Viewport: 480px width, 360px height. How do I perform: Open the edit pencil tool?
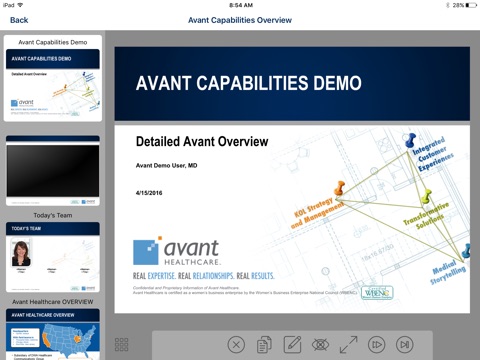(x=292, y=344)
